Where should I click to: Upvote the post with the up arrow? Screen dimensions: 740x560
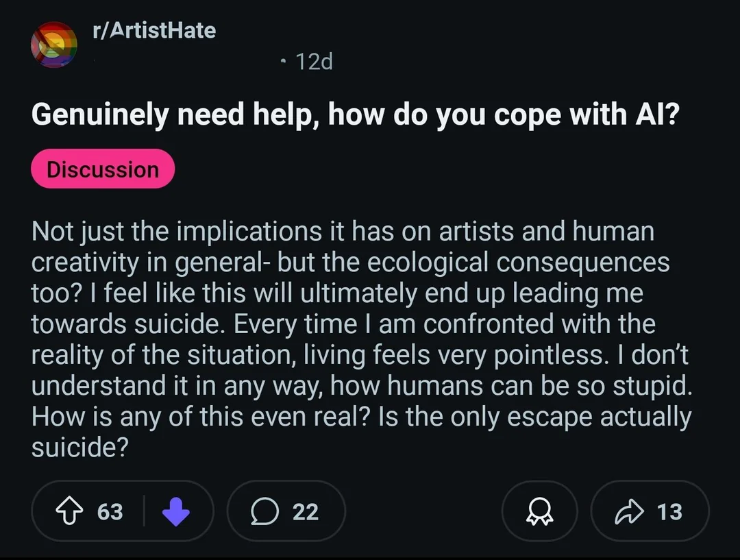(69, 511)
